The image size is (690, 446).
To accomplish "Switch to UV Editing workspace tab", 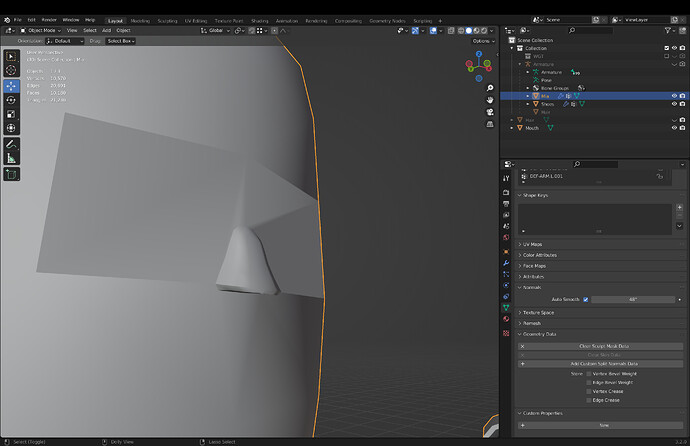I will point(196,21).
